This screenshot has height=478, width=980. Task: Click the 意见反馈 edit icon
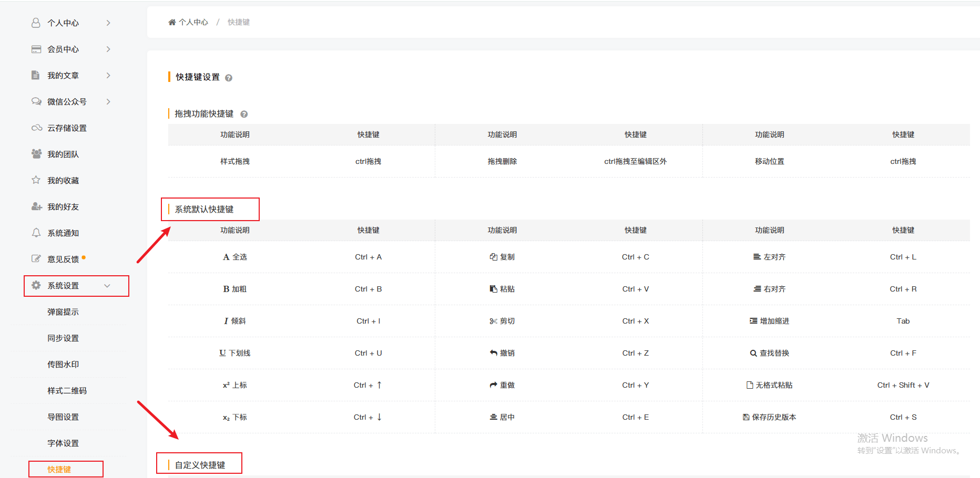[x=36, y=258]
